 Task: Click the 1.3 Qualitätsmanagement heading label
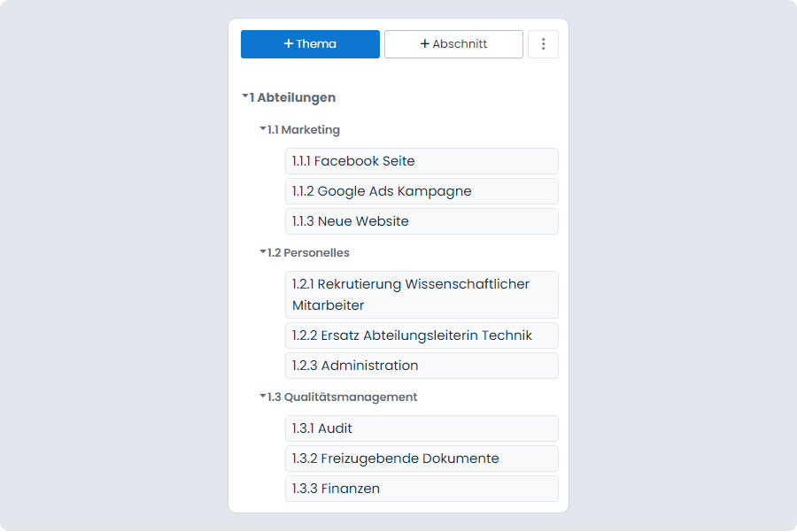pyautogui.click(x=342, y=397)
